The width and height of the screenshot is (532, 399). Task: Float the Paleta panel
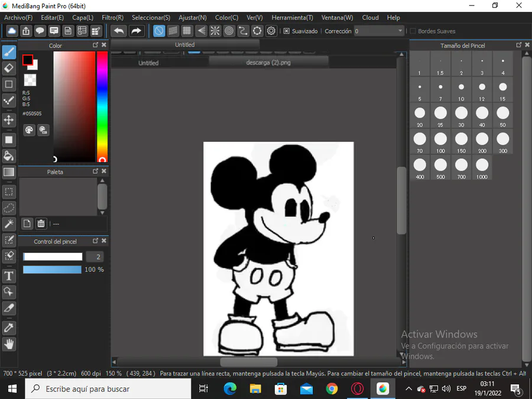click(95, 171)
